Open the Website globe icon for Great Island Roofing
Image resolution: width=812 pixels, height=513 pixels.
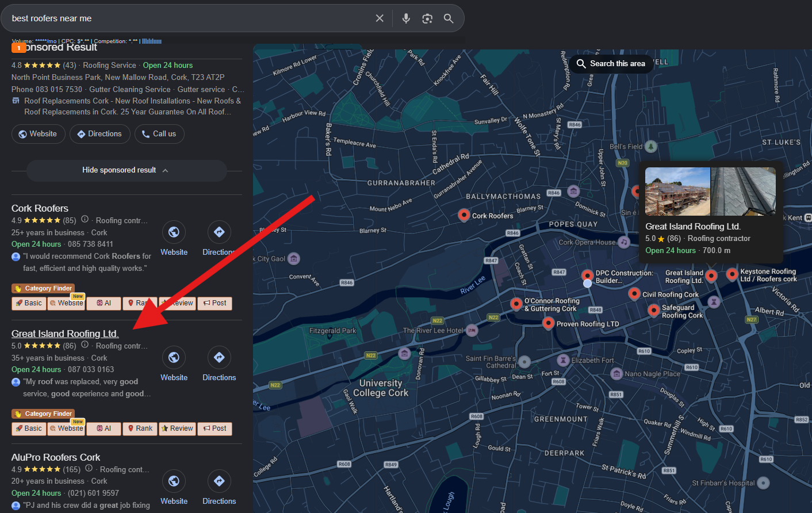(x=174, y=358)
